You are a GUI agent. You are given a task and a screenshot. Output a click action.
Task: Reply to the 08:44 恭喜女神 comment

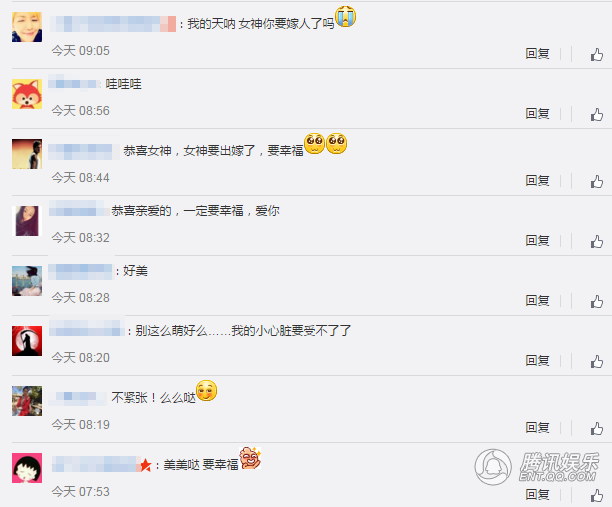coord(537,181)
